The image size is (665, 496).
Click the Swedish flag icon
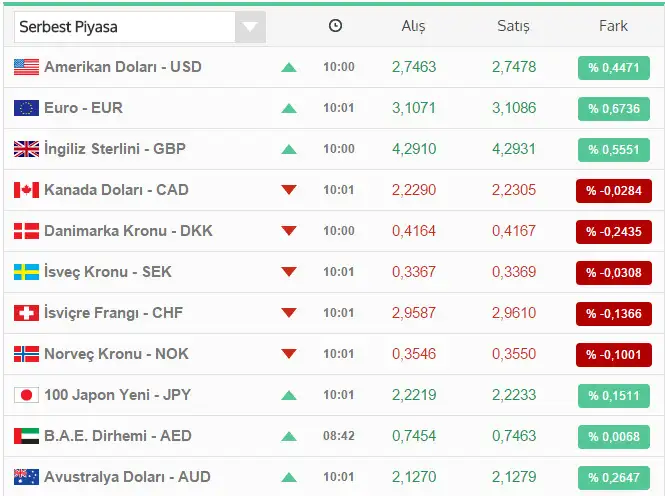pos(26,272)
